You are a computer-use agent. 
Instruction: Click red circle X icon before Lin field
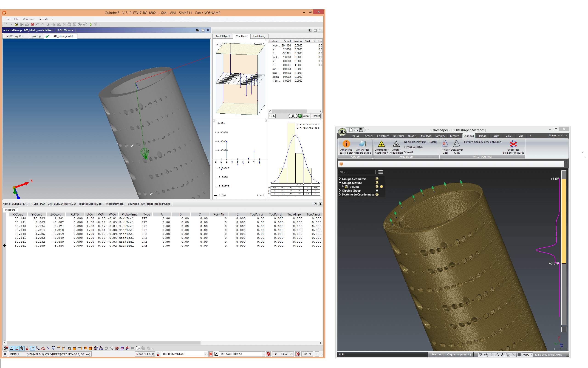coord(268,354)
